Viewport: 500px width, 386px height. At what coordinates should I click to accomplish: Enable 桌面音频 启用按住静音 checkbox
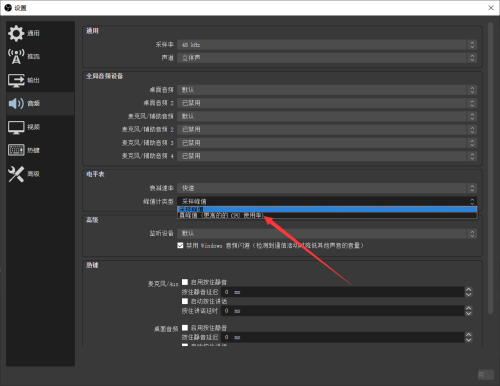pyautogui.click(x=185, y=327)
